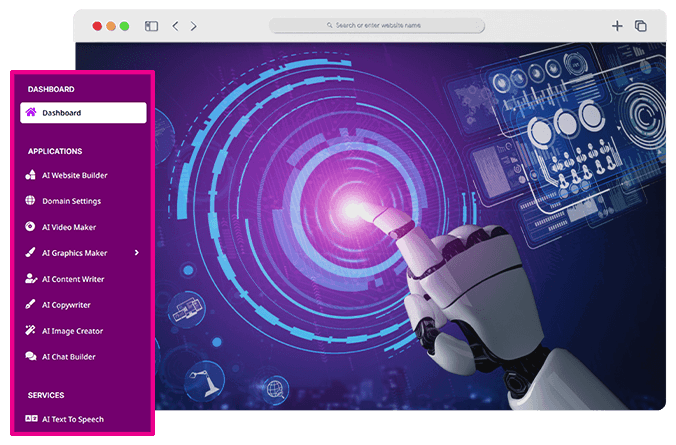This screenshot has width=676, height=445.
Task: Click the AI Website Builder icon
Action: (31, 175)
